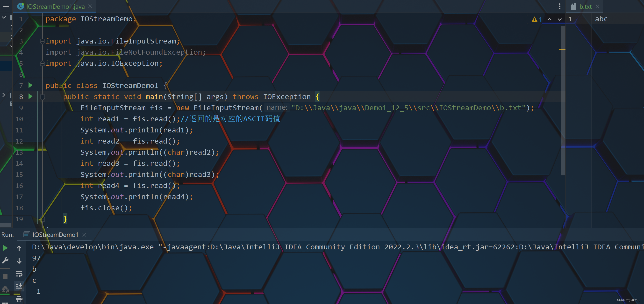Click 'throws' keyword on line 8
Viewport: 644px width, 304px height.
[245, 97]
